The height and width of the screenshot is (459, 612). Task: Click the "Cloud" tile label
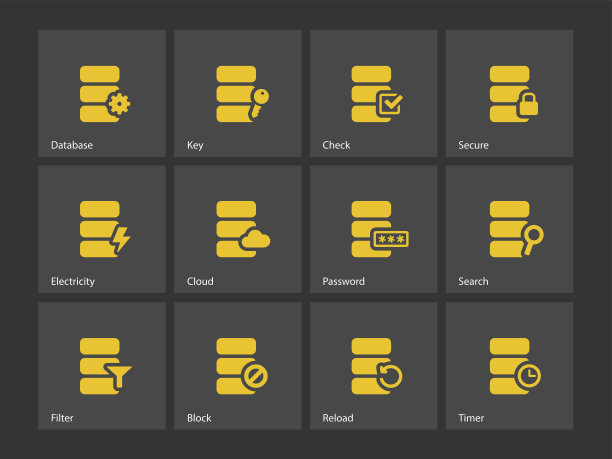click(x=200, y=282)
